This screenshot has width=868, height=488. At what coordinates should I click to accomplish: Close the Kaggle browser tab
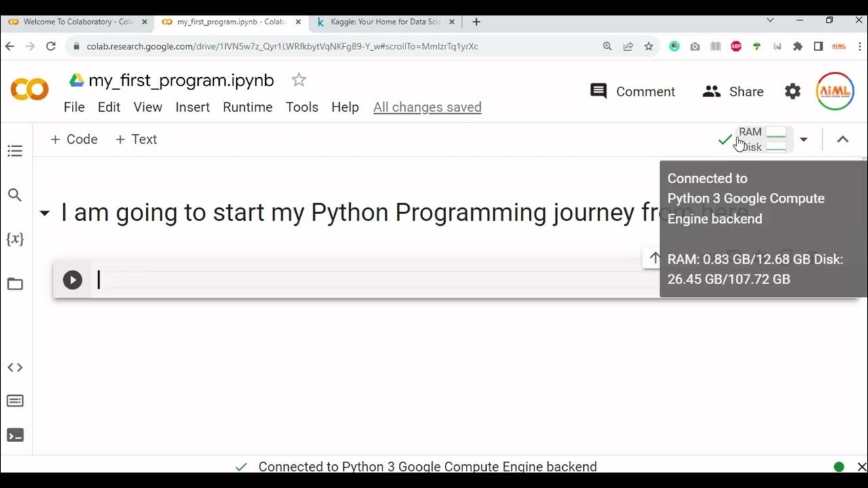click(452, 22)
